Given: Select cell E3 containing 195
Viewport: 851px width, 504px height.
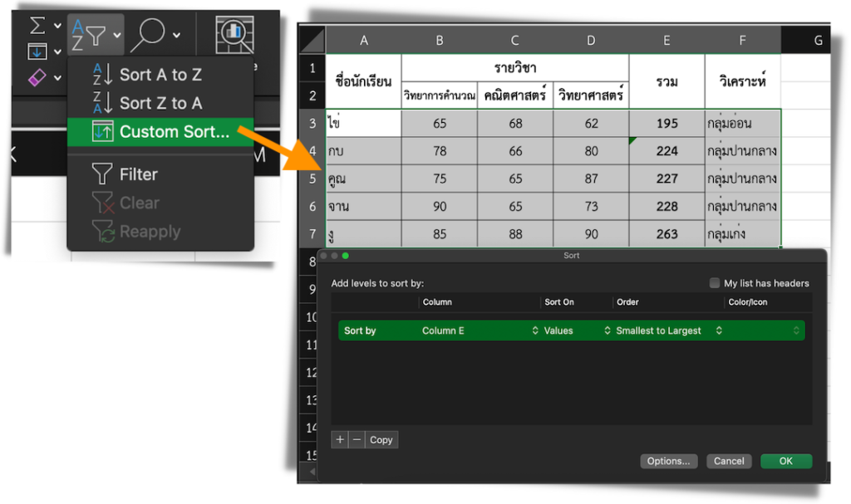Looking at the screenshot, I should tap(667, 124).
